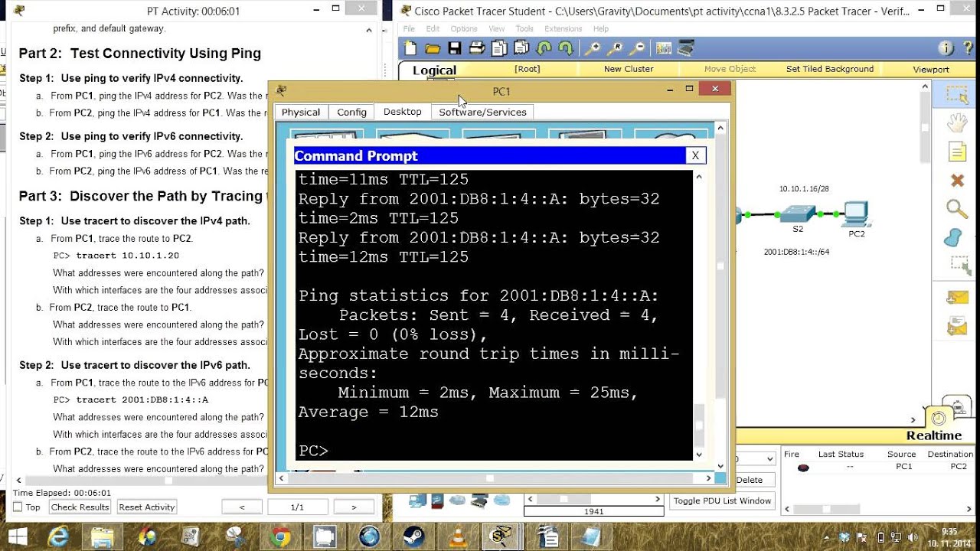Click the New file icon in Packet Tracer toolbar
The image size is (980, 551).
point(410,48)
